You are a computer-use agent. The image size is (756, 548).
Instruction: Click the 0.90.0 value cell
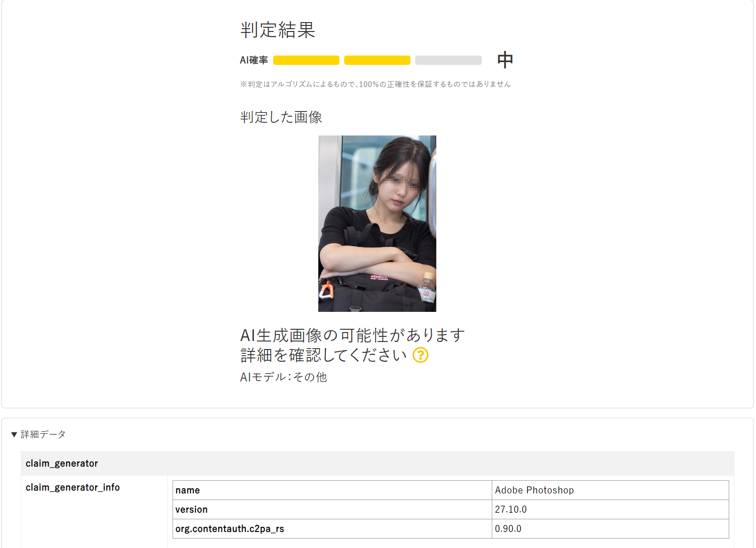pos(610,529)
